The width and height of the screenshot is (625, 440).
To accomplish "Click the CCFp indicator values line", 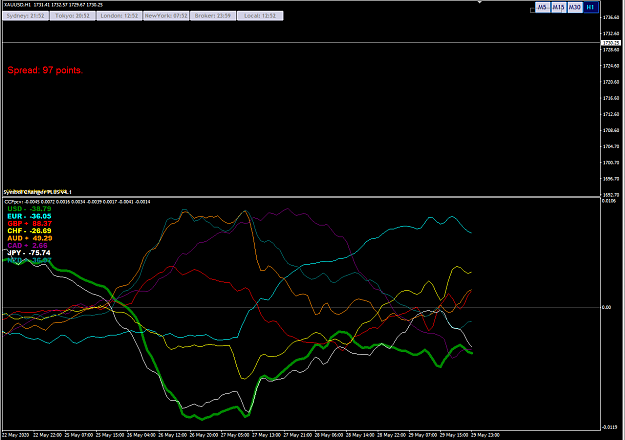I will (77, 202).
